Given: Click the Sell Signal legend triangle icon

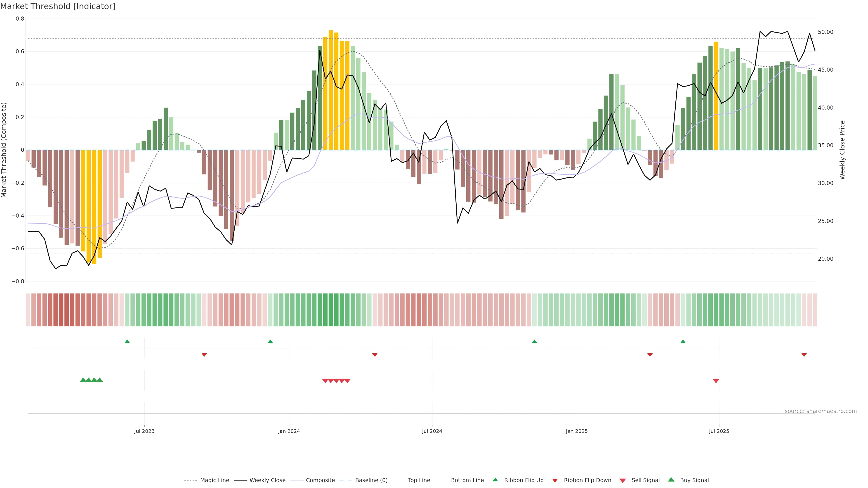Looking at the screenshot, I should tap(622, 481).
